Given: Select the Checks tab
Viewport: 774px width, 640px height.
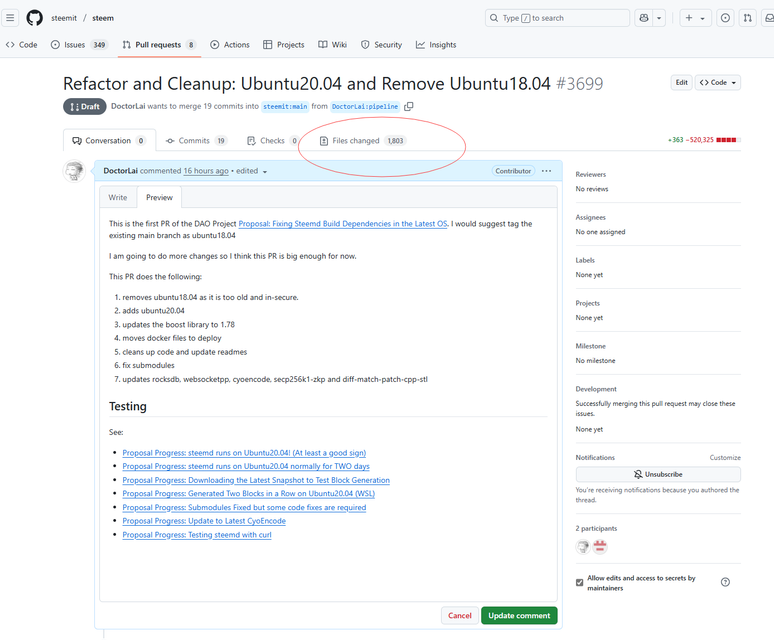Looking at the screenshot, I should (272, 141).
